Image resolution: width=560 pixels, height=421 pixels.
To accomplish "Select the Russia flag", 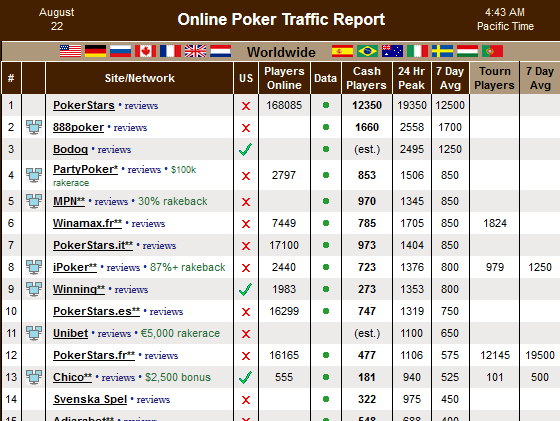I will click(x=120, y=51).
